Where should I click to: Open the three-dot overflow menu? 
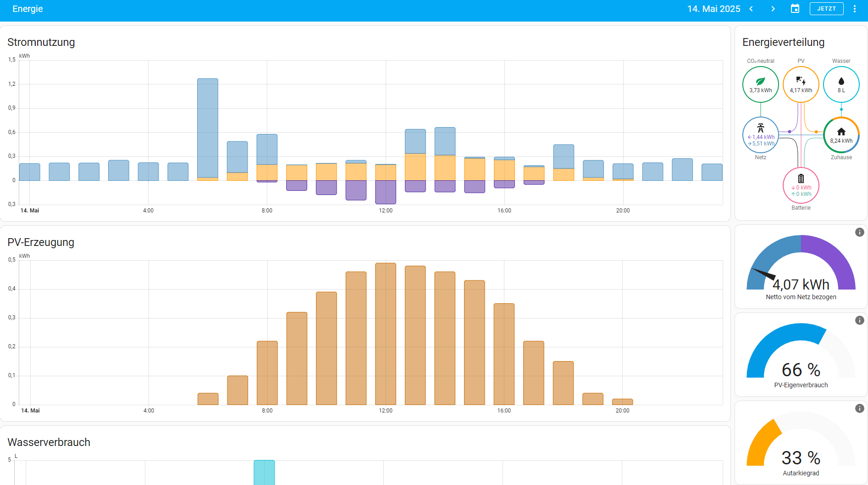click(855, 9)
